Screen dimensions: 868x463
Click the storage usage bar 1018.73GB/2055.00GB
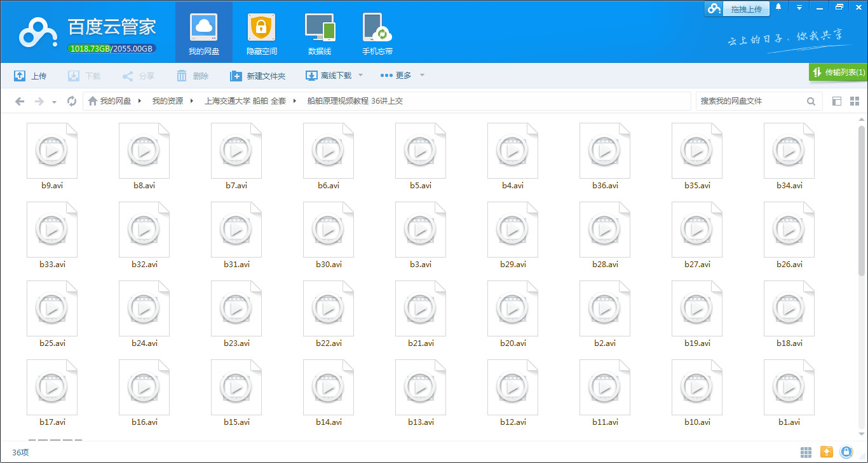click(x=112, y=48)
